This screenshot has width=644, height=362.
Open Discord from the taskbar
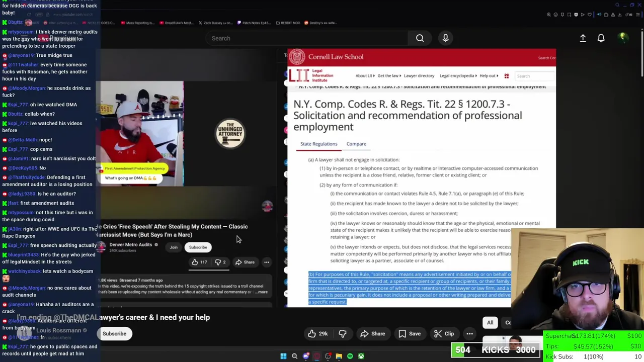305,356
